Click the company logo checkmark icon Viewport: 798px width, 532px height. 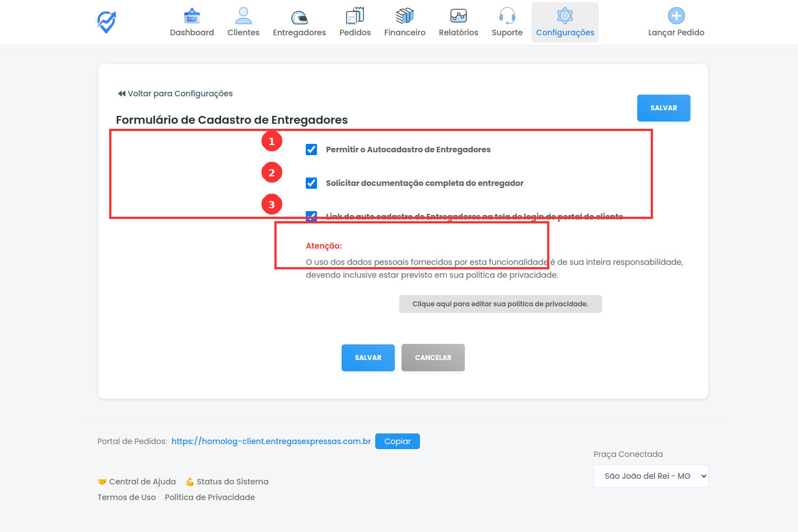(x=106, y=22)
